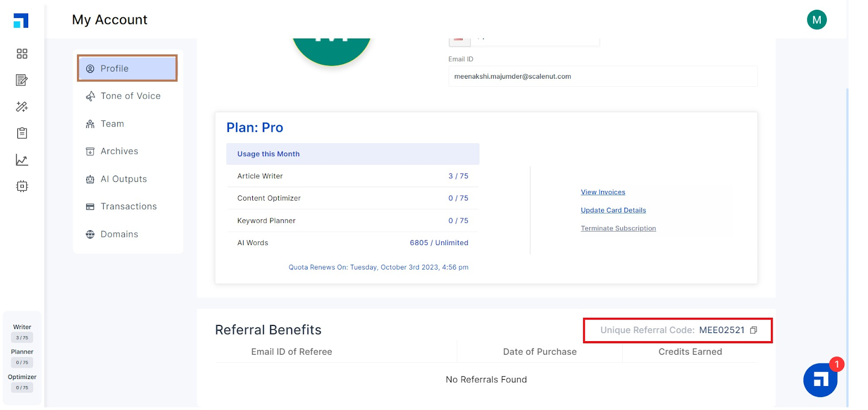Open the article writer document-pencil sidebar icon
This screenshot has height=410, width=868.
pos(22,80)
